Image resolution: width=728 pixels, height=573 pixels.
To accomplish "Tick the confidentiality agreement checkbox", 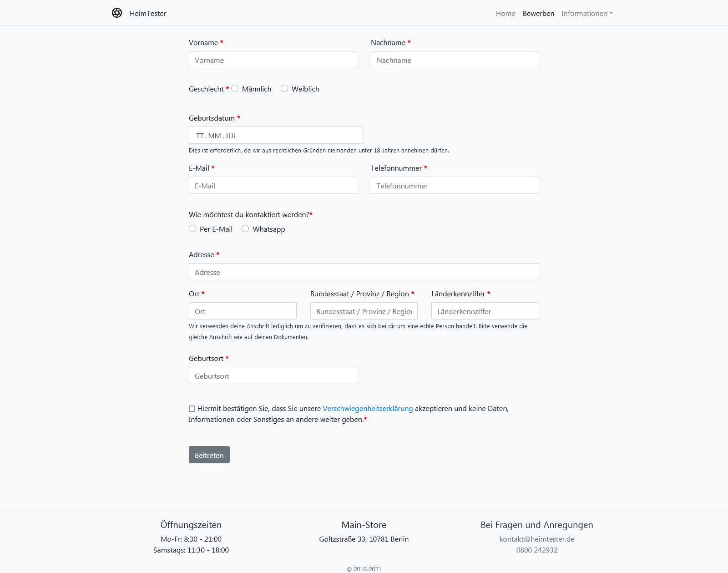I will tap(192, 409).
